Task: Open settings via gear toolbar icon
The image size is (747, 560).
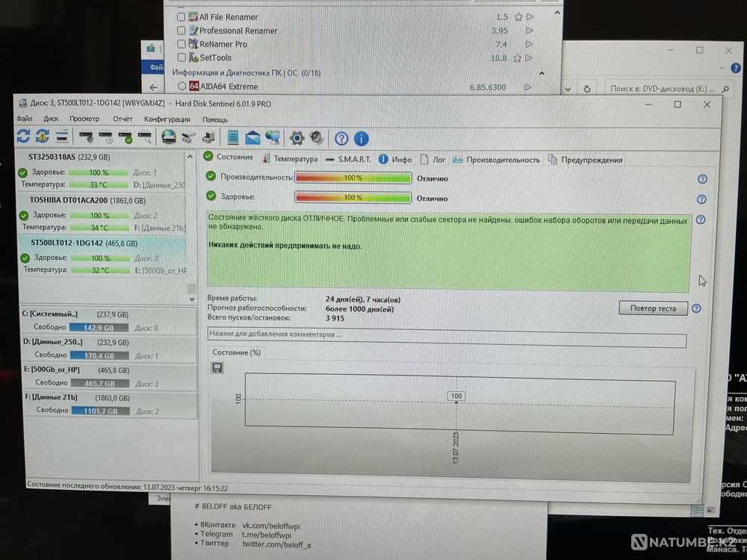Action: click(x=297, y=139)
